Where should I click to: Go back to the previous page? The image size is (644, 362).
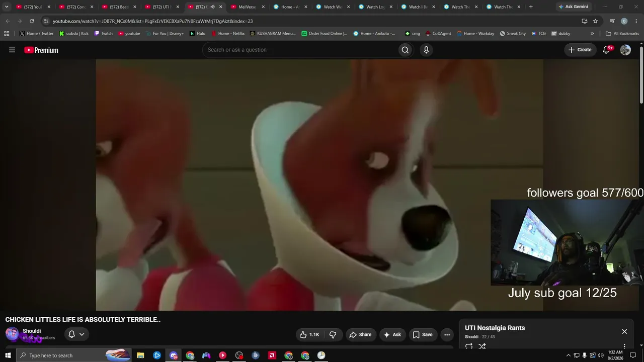click(x=7, y=21)
